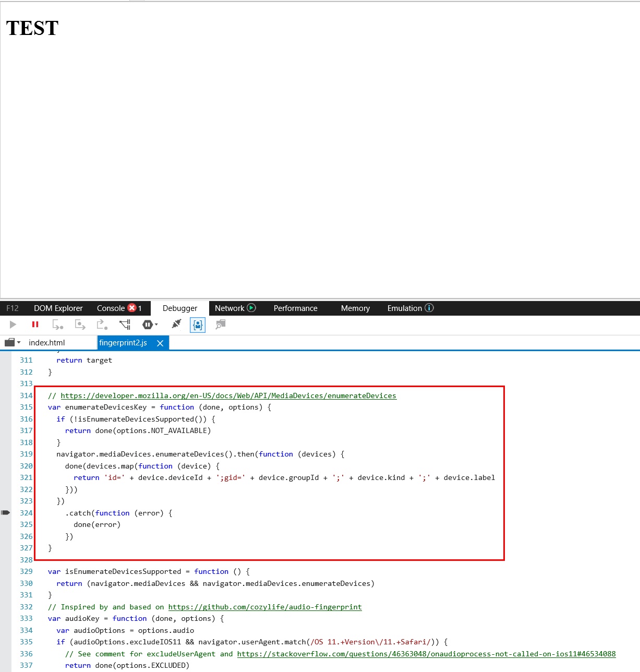
Task: Toggle the disable breakpoints plug icon
Action: (176, 325)
